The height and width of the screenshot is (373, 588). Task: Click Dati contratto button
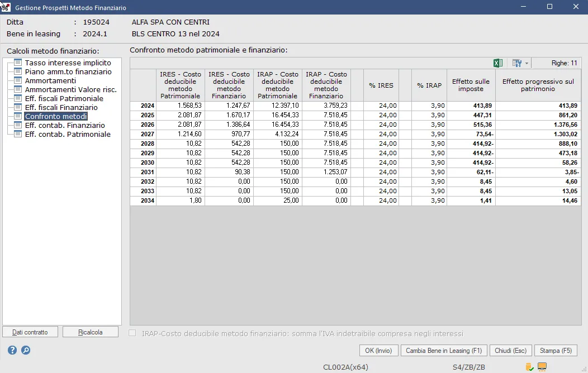point(30,332)
